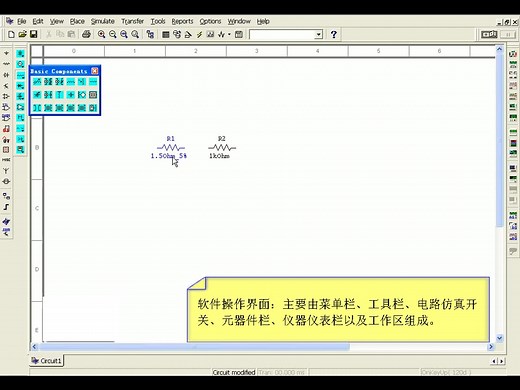This screenshot has width=520, height=390.
Task: Click the analyses waveform icon
Action: click(x=221, y=34)
